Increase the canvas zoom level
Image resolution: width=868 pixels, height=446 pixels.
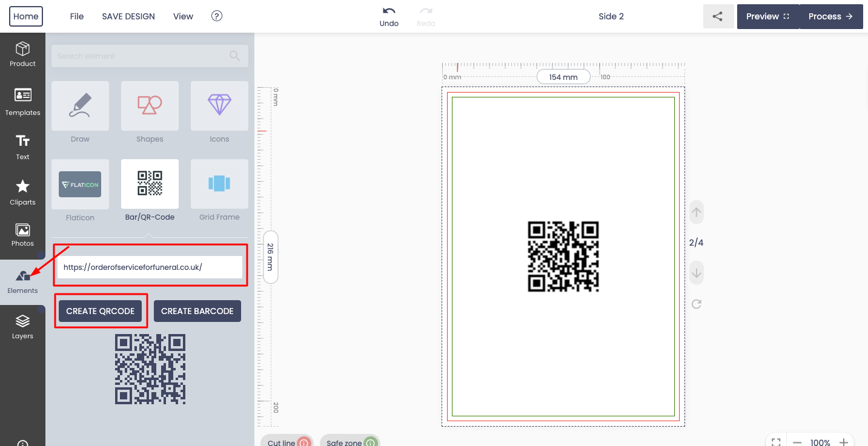pos(844,442)
